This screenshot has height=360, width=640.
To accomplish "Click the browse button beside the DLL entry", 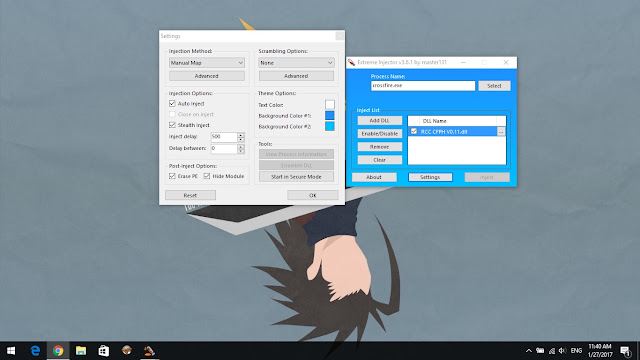I will pos(501,131).
